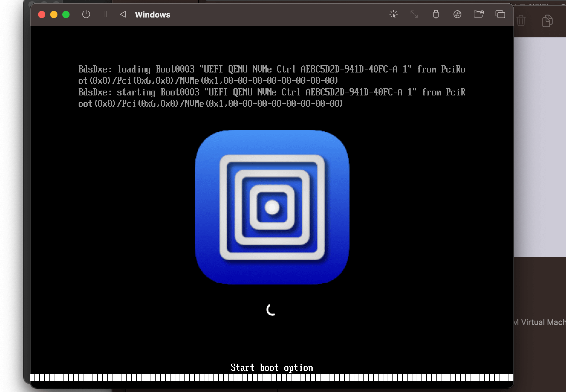Image resolution: width=566 pixels, height=392 pixels.
Task: Click the 'Start boot option' text
Action: [272, 368]
